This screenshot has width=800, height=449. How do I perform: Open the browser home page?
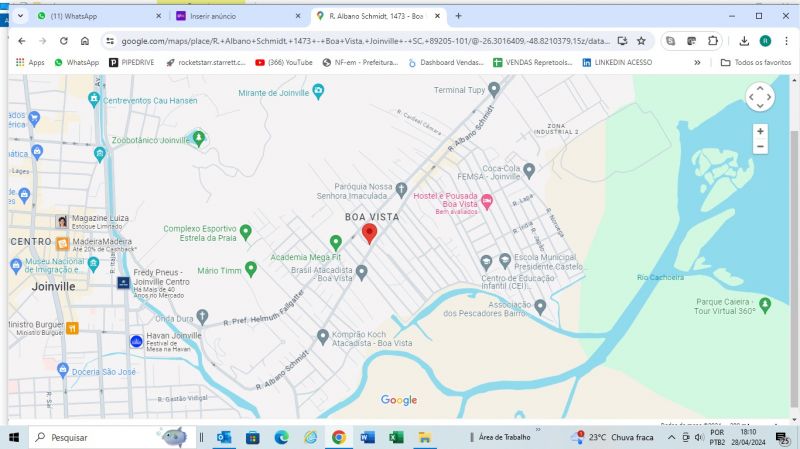[85, 41]
